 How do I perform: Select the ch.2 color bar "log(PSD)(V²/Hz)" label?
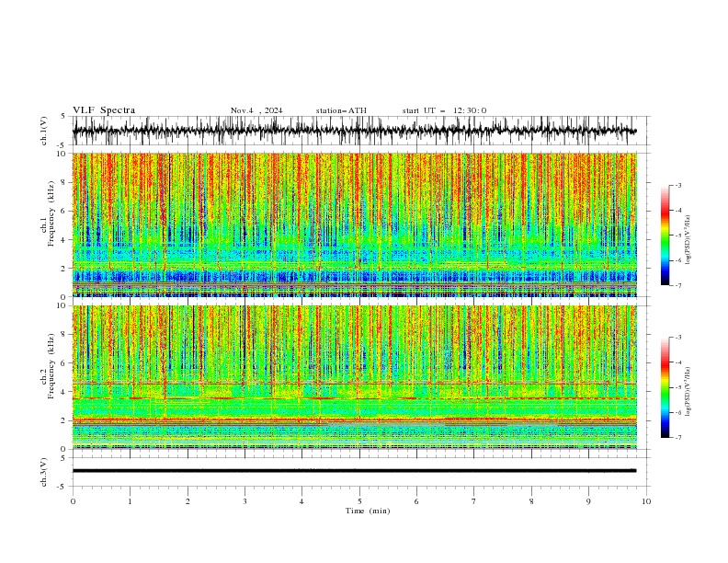pos(688,392)
